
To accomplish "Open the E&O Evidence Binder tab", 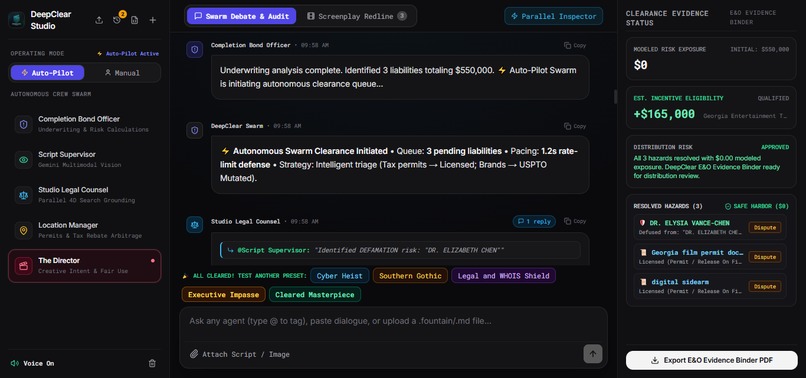I will (753, 17).
